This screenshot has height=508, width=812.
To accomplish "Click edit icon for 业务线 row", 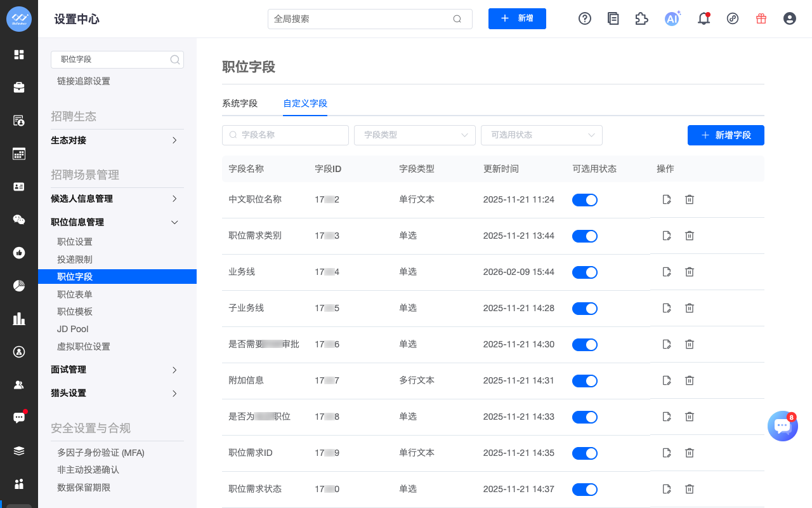I will pyautogui.click(x=667, y=272).
